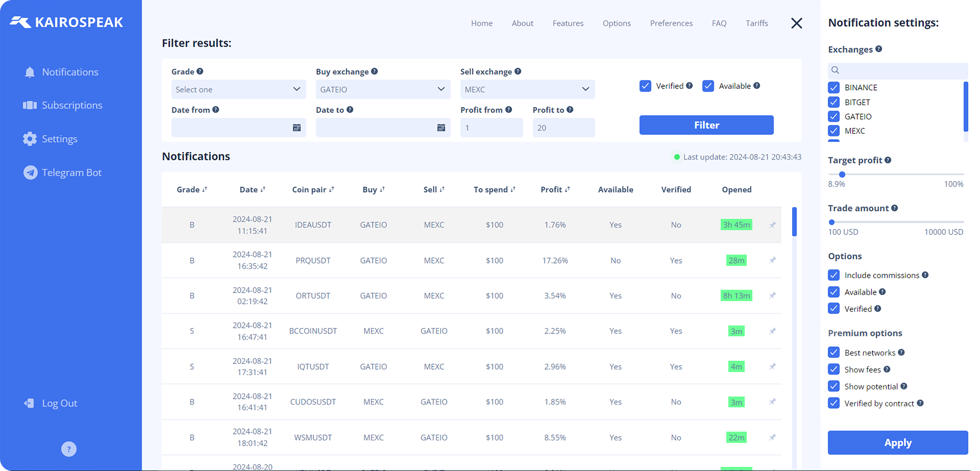980x471 pixels.
Task: Open the Grade dropdown
Action: [x=238, y=89]
